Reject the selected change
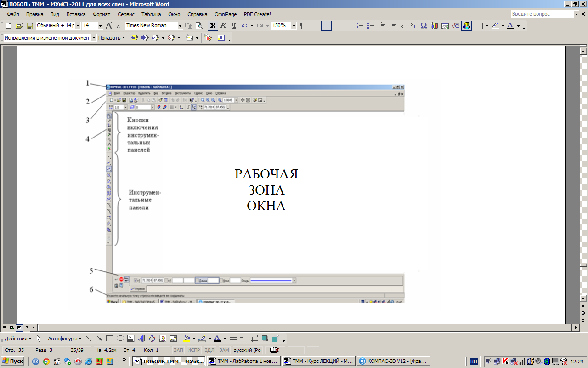Viewport: 588px width, 368px height. (x=171, y=38)
